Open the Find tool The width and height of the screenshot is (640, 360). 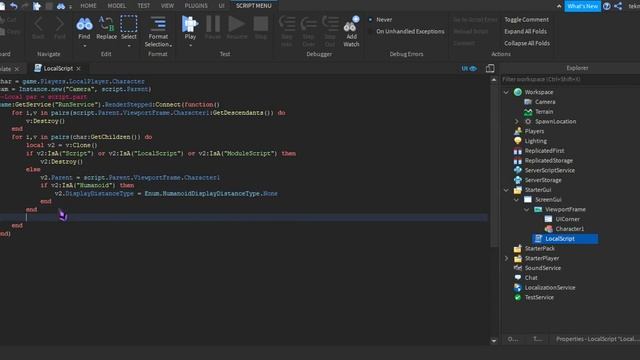click(x=84, y=29)
